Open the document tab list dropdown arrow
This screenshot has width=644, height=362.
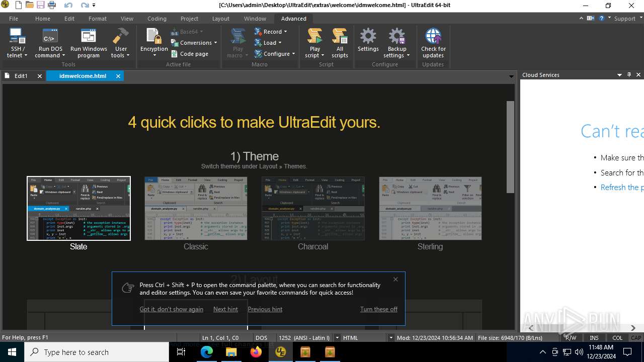511,76
